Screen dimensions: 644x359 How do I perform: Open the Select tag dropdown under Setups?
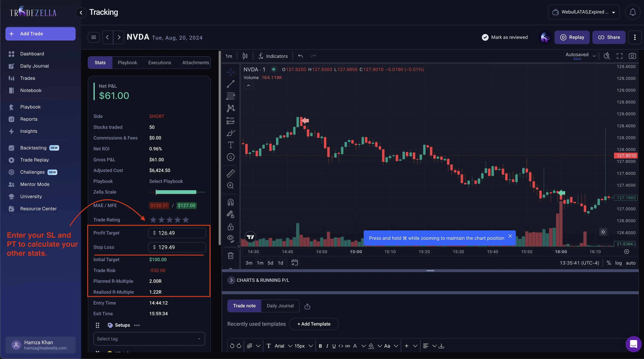click(149, 339)
